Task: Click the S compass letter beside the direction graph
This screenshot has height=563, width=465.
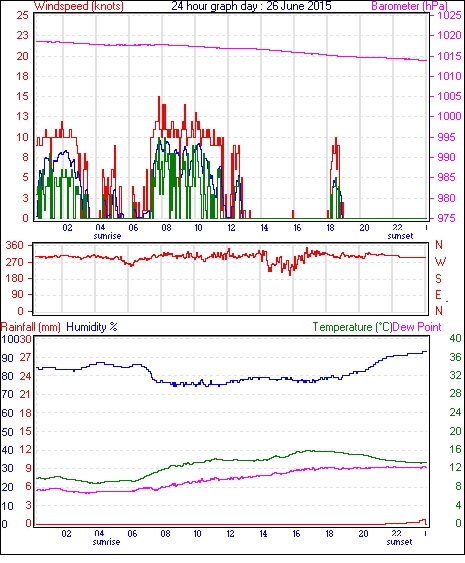Action: pyautogui.click(x=438, y=278)
